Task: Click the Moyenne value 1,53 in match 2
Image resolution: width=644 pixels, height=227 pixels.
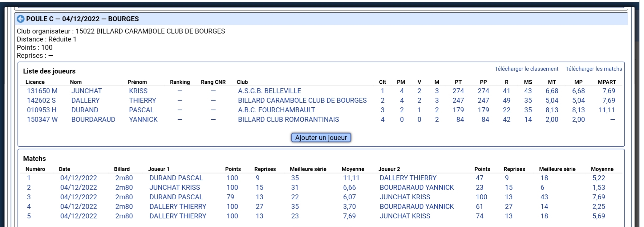Action: [599, 188]
